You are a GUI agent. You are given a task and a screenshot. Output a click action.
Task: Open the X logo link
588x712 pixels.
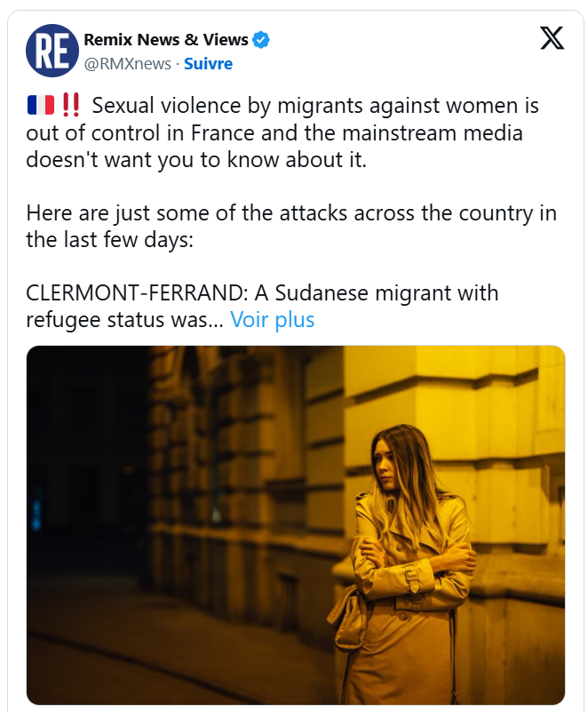click(x=552, y=38)
